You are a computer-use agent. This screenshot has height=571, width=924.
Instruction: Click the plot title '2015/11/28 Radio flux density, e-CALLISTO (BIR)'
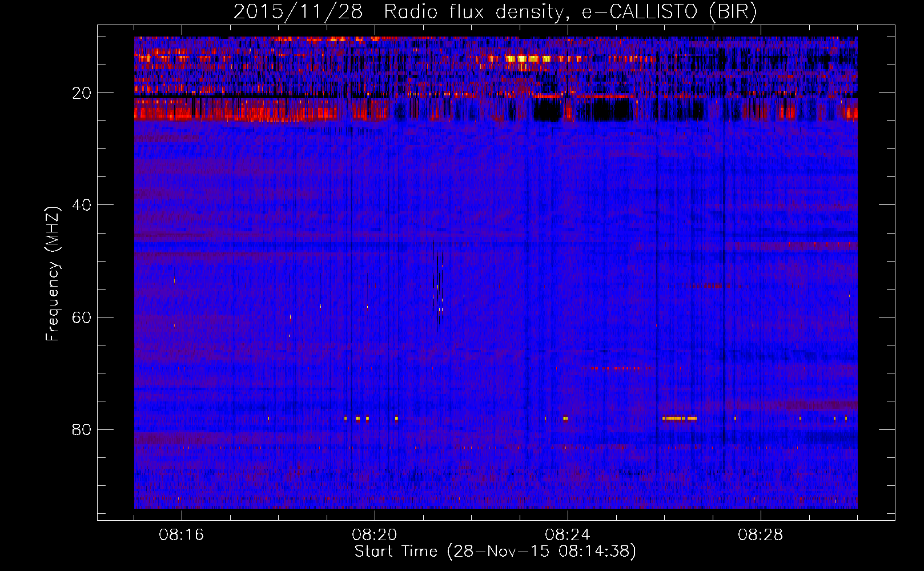pos(495,12)
